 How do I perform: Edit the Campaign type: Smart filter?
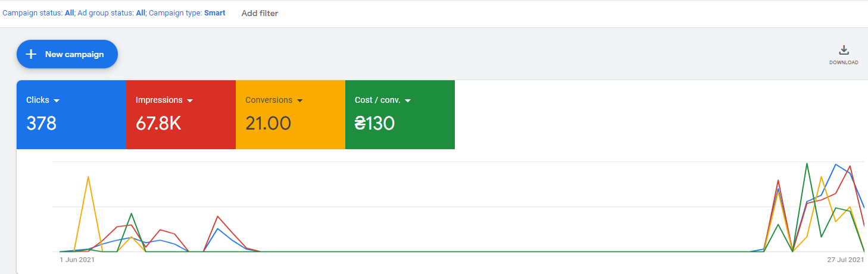(187, 13)
